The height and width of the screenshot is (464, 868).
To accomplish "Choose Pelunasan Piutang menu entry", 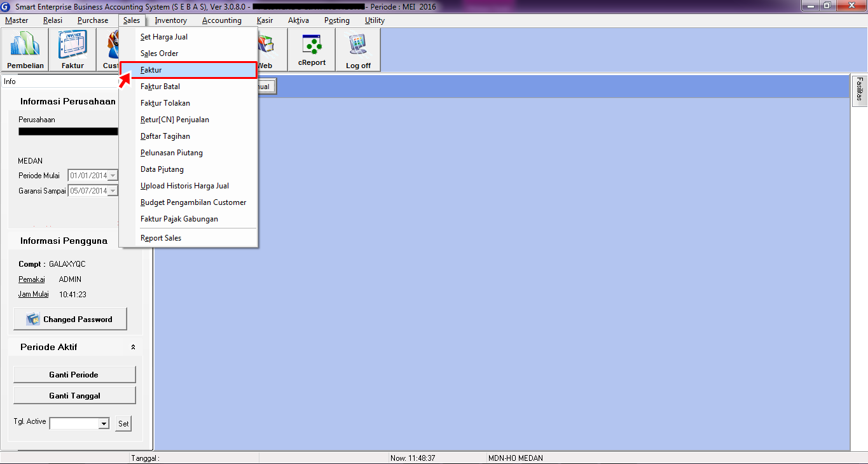I will 171,153.
